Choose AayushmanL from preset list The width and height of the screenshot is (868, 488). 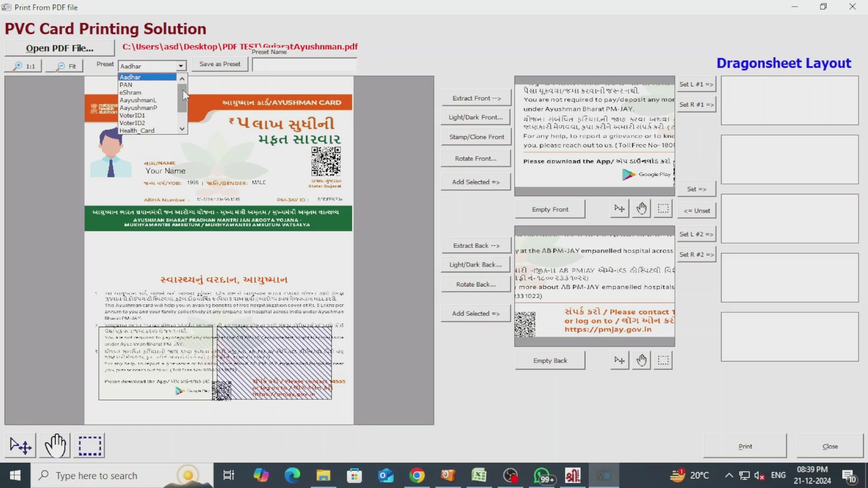click(138, 100)
